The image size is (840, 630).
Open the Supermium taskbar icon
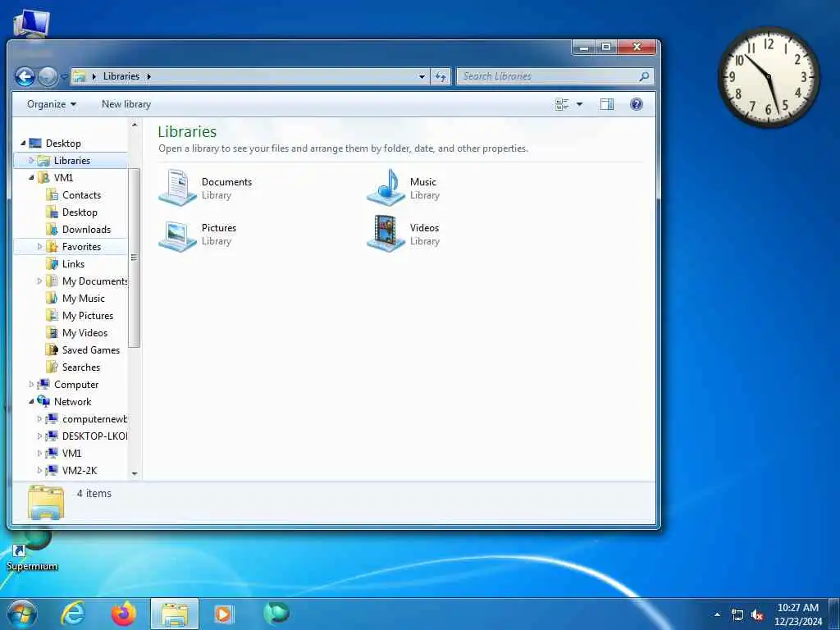click(276, 613)
